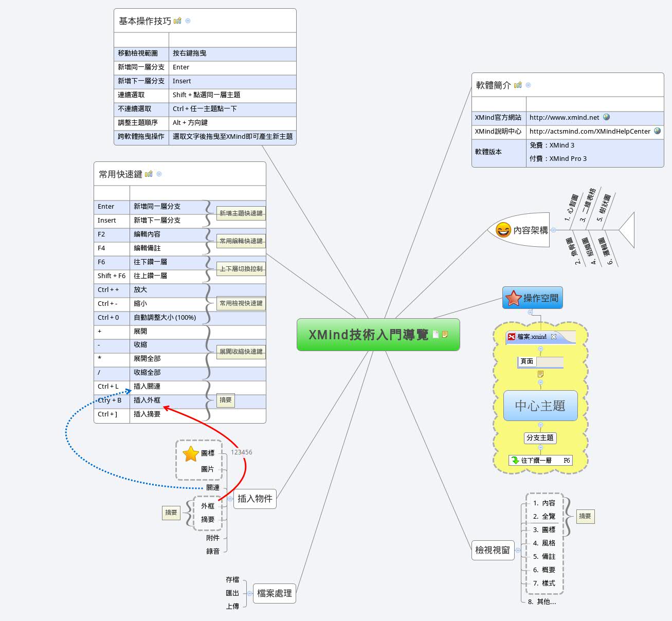
Task: Open the notes icon on the central topic
Action: 445,335
